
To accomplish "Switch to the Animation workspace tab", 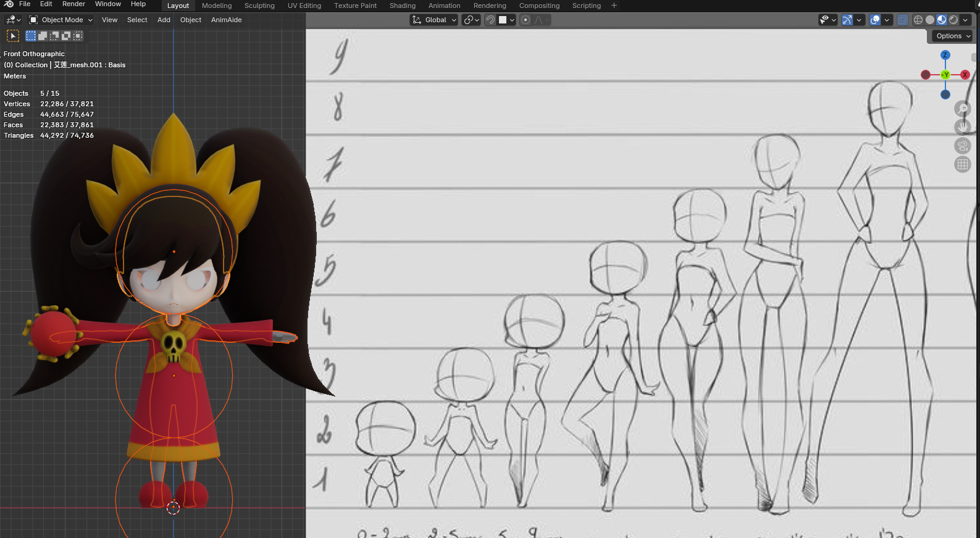I will click(x=445, y=6).
